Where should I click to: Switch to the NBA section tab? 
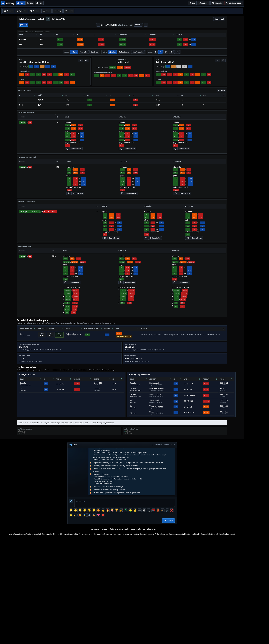39,3
